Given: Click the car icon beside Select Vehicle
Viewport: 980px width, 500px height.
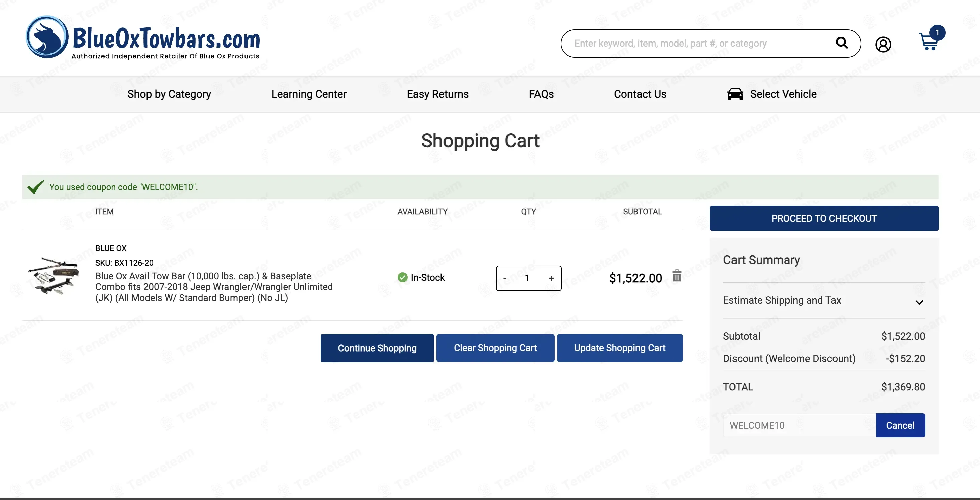Looking at the screenshot, I should (x=735, y=94).
